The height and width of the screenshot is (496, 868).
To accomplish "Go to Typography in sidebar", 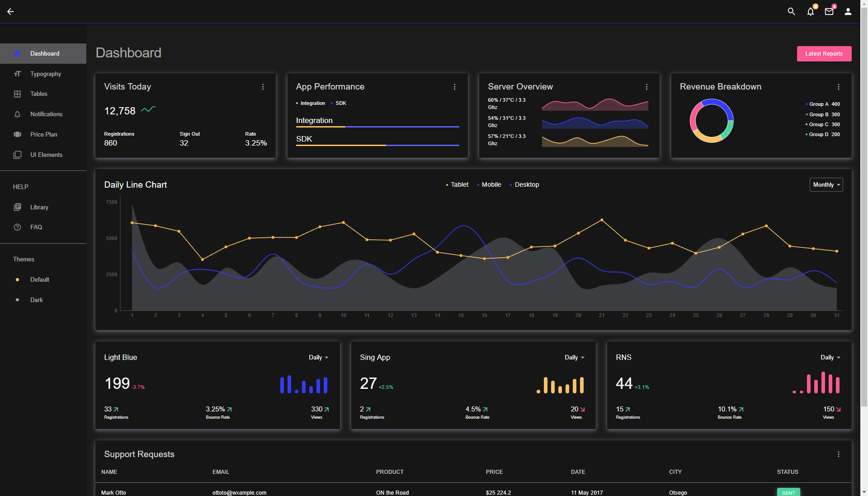I will 45,74.
